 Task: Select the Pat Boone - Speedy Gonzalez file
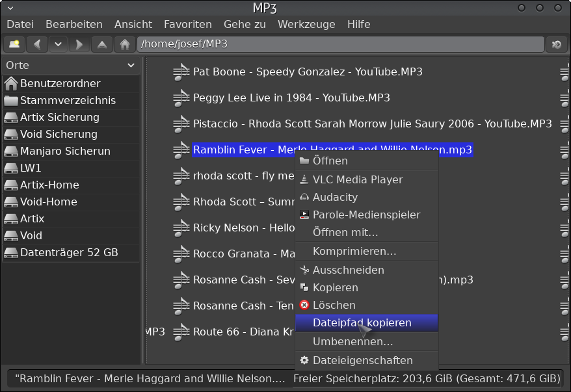pyautogui.click(x=307, y=72)
